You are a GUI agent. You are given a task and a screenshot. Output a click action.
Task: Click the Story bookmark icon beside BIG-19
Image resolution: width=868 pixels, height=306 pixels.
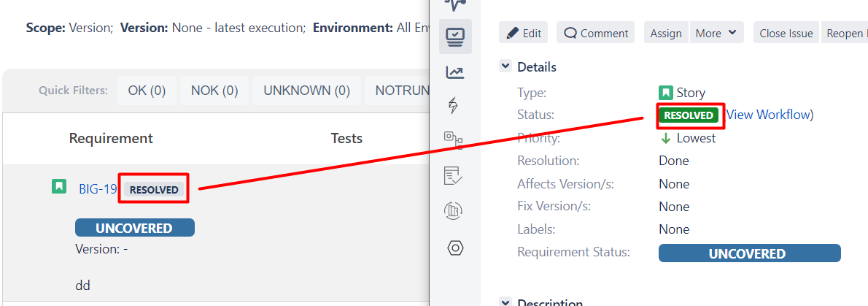(59, 187)
